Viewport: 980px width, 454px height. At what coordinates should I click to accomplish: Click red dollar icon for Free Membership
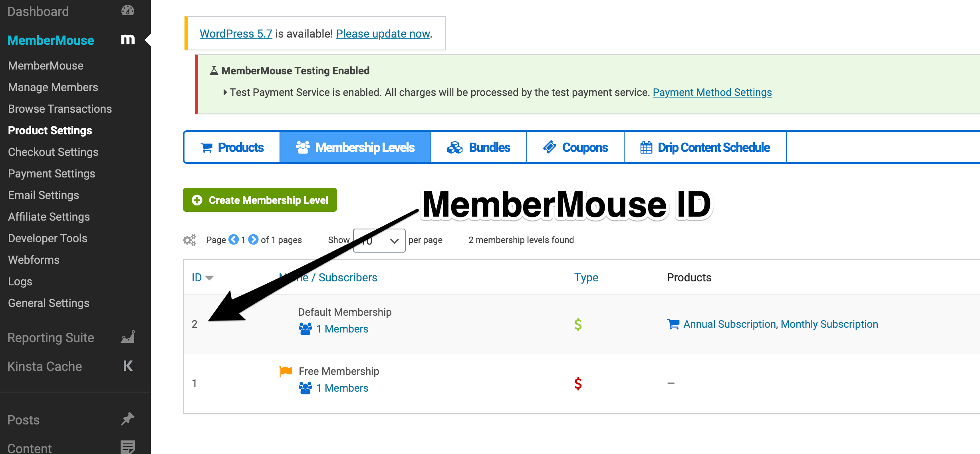[x=578, y=383]
